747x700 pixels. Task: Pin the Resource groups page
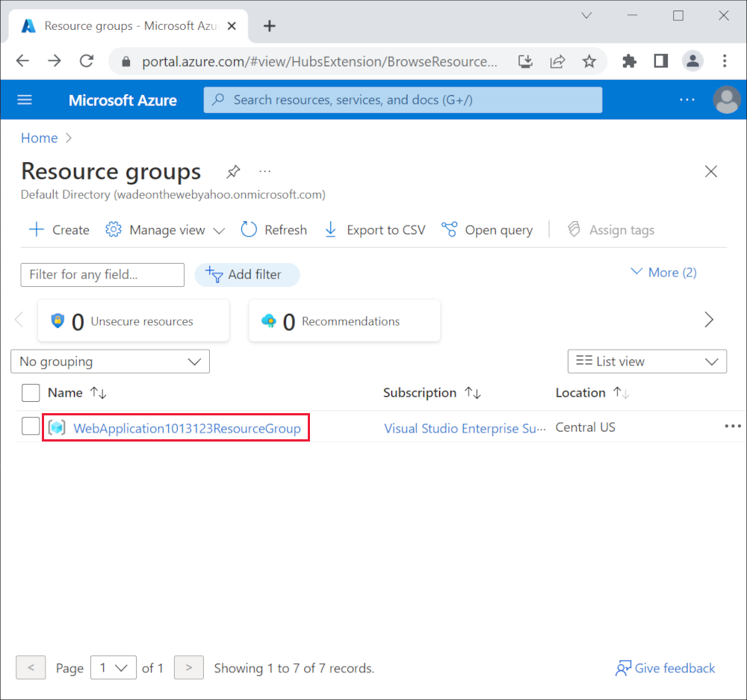(232, 171)
